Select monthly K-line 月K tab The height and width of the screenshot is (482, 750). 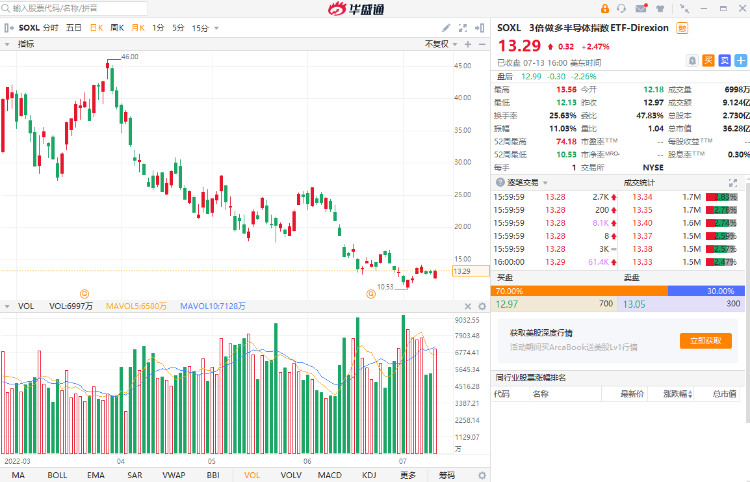tap(138, 28)
